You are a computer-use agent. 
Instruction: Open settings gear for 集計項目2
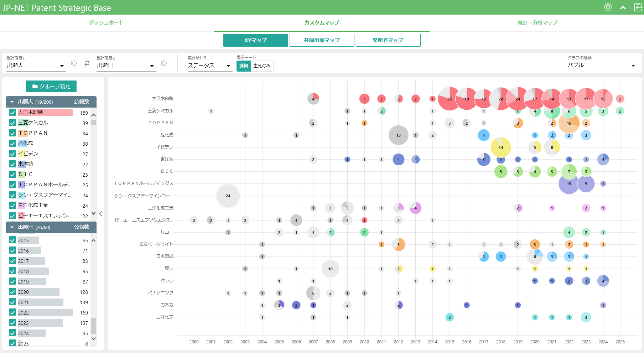pos(164,63)
